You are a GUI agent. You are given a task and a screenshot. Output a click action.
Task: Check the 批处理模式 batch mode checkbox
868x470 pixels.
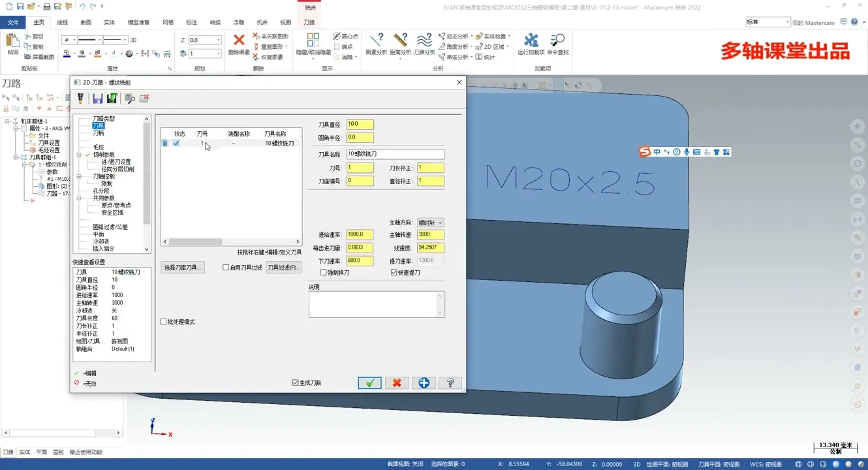[x=164, y=322]
